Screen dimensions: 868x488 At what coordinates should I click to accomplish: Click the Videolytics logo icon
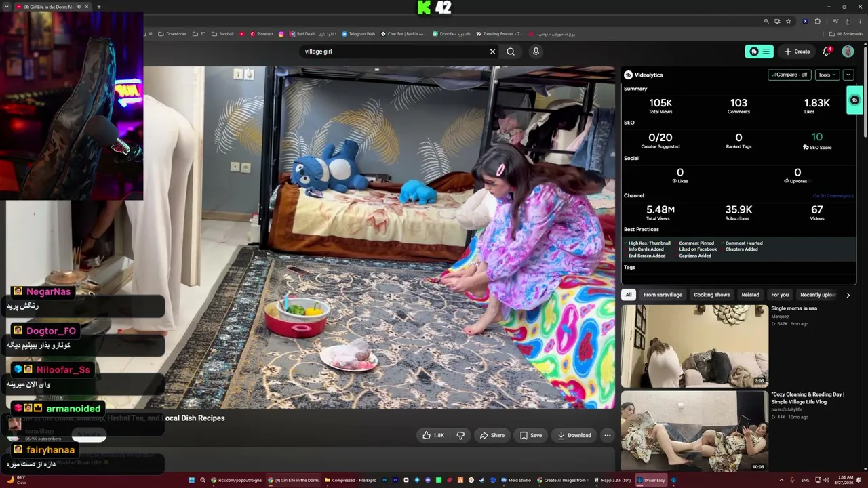[x=628, y=75]
